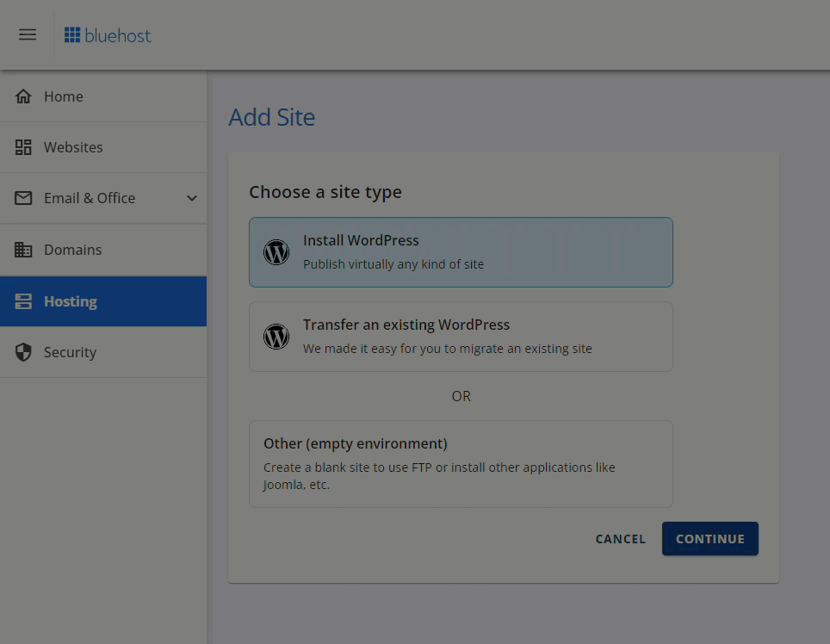Go to Home in the sidebar

pos(103,96)
